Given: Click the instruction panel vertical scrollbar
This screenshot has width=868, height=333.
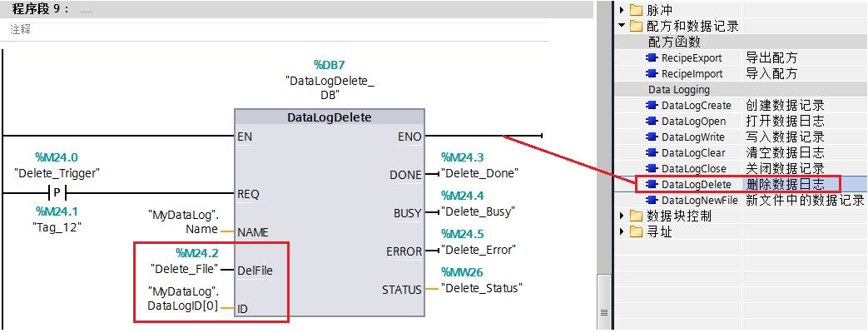Looking at the screenshot, I should [605, 166].
